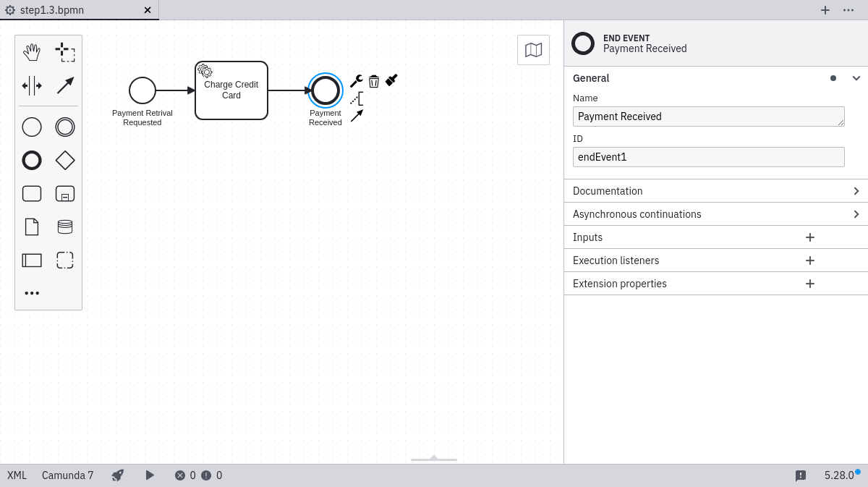Create an expanded subprocess from palette

coord(65,194)
